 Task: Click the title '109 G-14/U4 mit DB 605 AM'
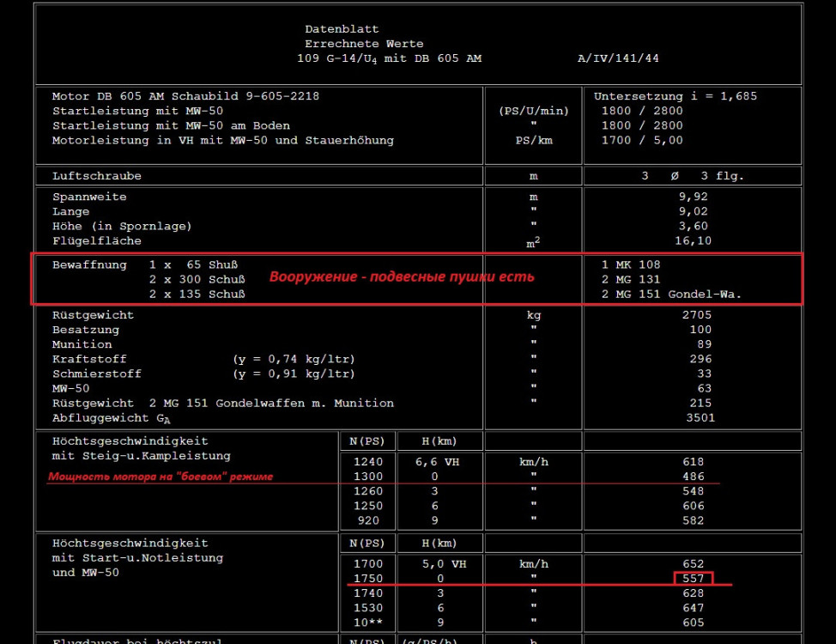389,58
